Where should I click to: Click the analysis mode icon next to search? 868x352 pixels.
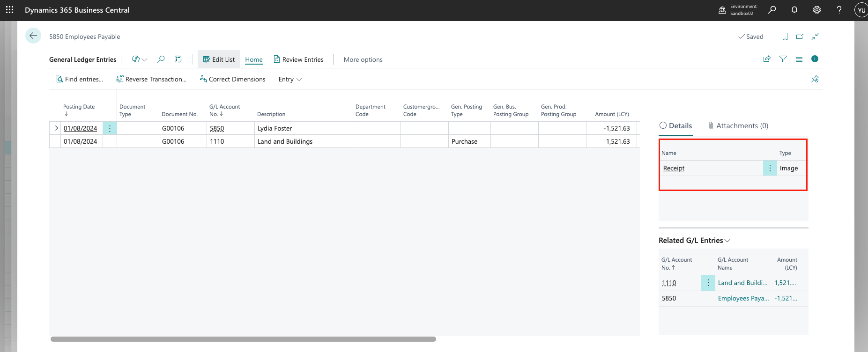pos(178,59)
